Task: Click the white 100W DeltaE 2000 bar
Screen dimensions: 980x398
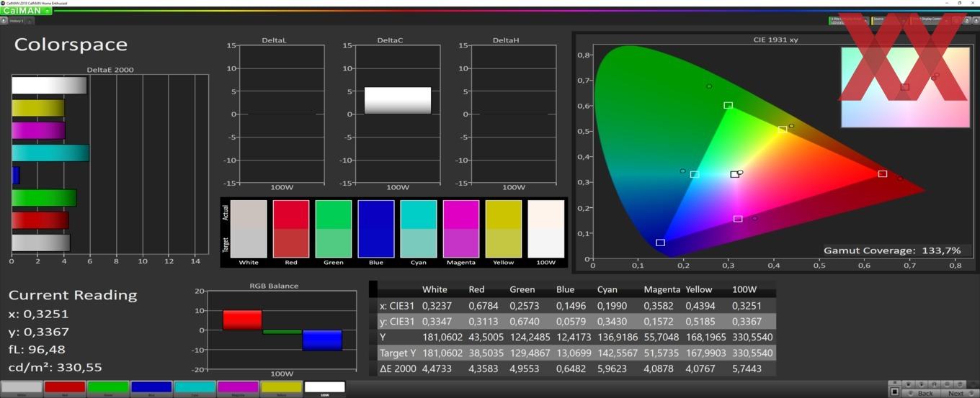Action: (x=49, y=86)
